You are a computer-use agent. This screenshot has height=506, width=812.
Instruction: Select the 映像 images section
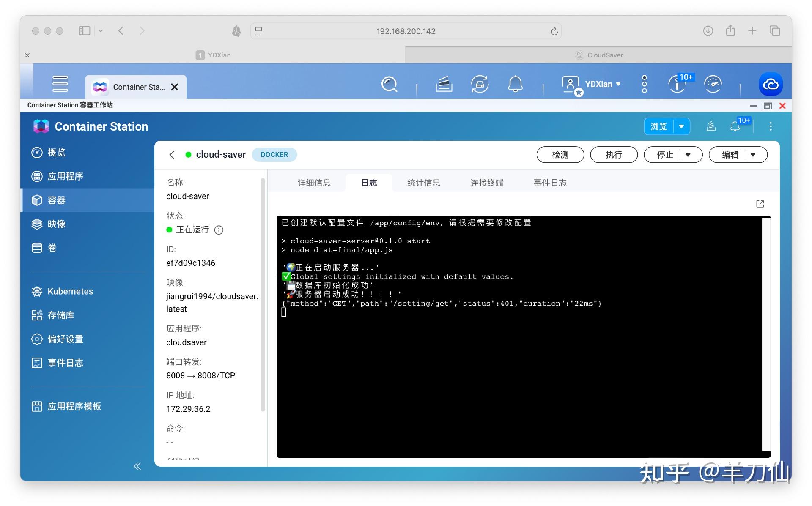(x=56, y=224)
